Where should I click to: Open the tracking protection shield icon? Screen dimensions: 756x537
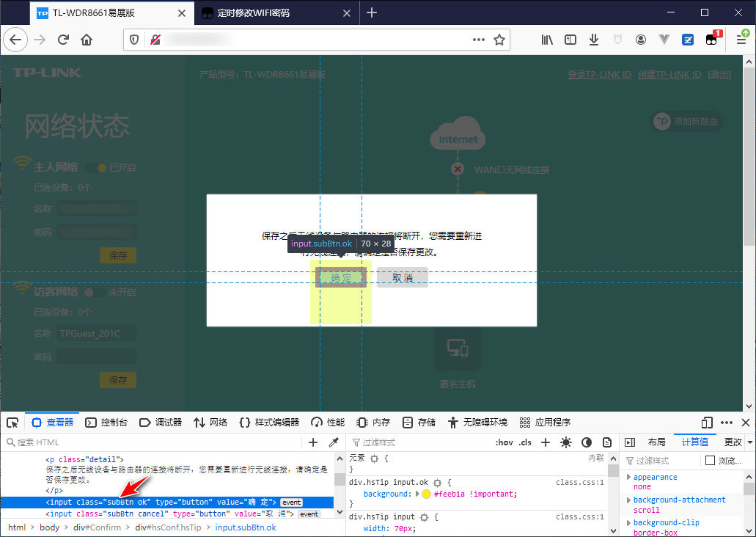134,40
